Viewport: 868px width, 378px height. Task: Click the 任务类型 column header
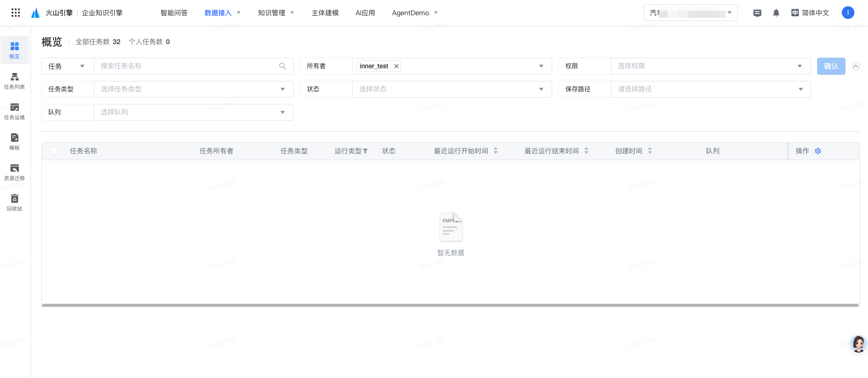(x=294, y=151)
